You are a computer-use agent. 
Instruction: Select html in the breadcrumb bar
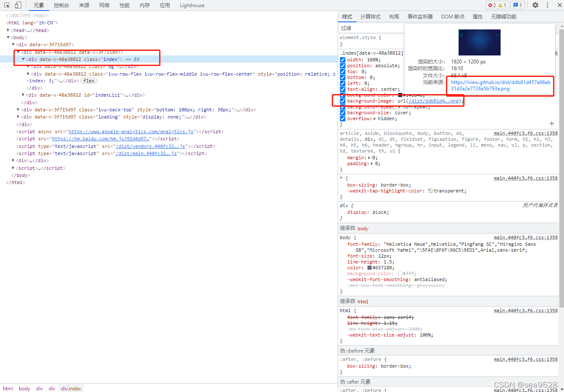[8, 389]
